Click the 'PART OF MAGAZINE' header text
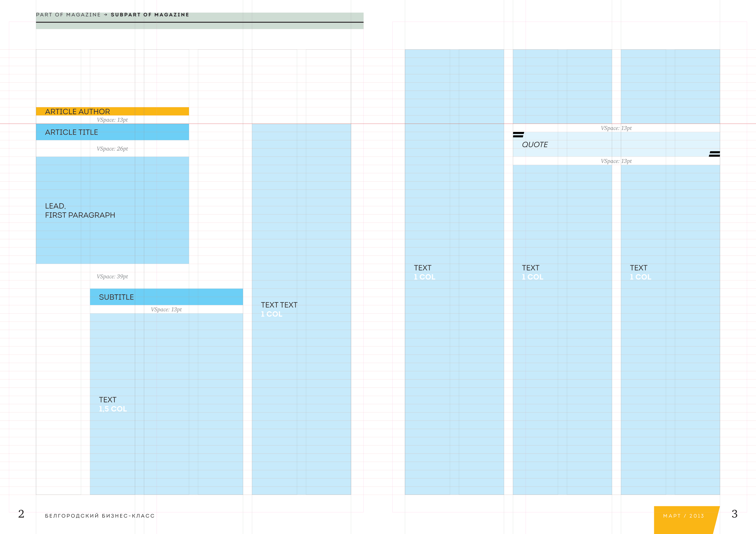 68,15
